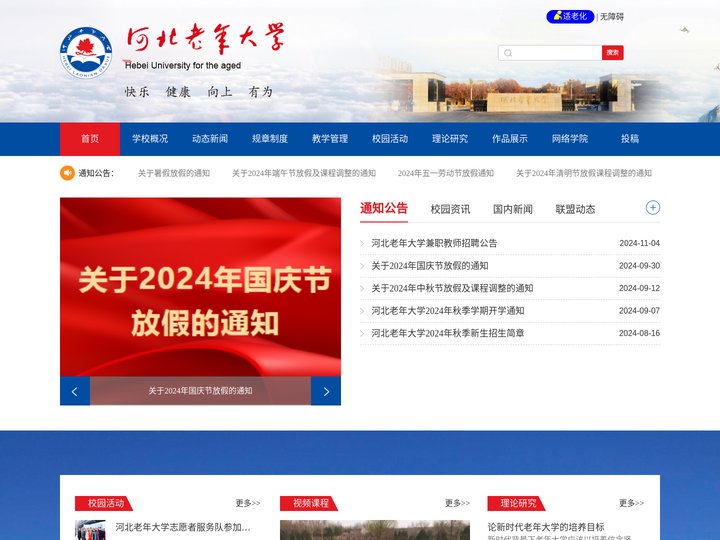
Task: Click date 2024-09-07 in notice list
Action: coord(640,311)
